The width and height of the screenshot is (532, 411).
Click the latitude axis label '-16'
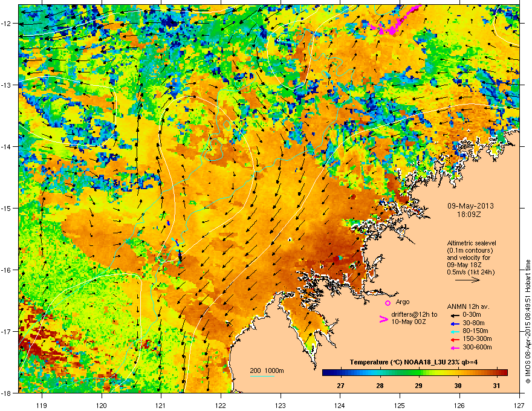tap(7, 270)
